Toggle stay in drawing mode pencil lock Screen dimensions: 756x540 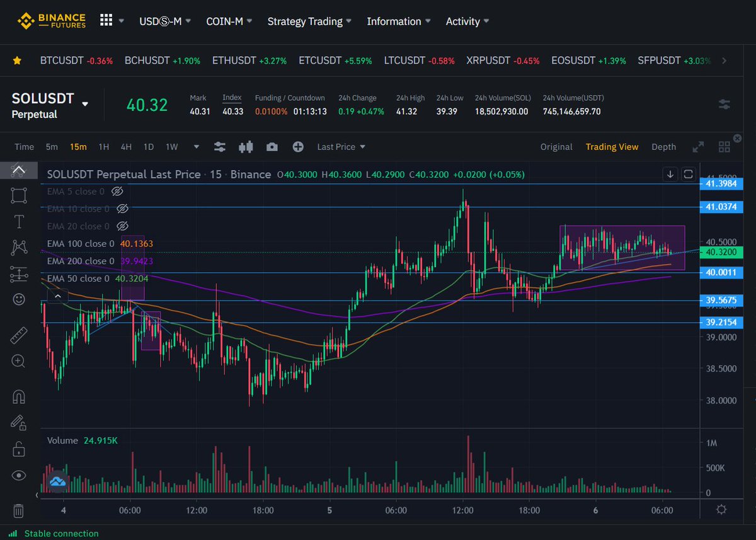[x=19, y=423]
